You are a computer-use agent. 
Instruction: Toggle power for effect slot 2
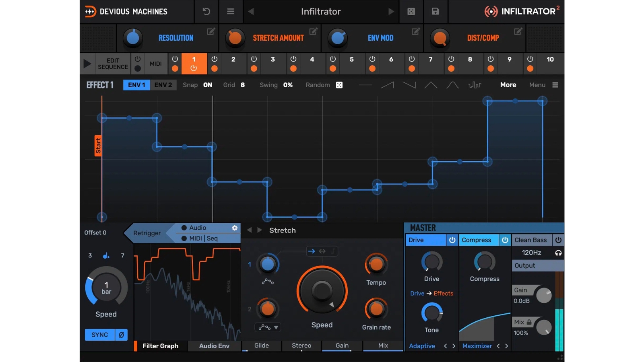pos(215,59)
